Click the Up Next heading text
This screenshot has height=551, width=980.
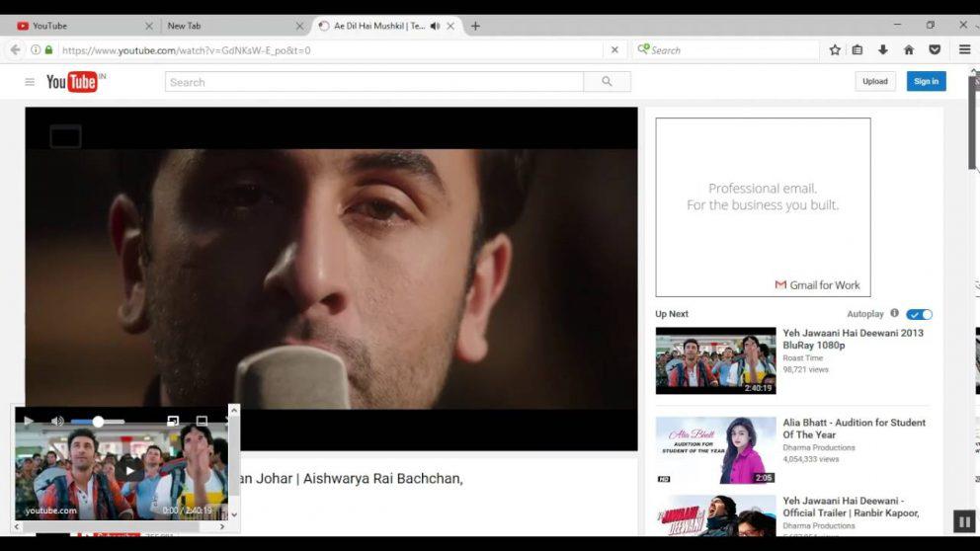[672, 314]
